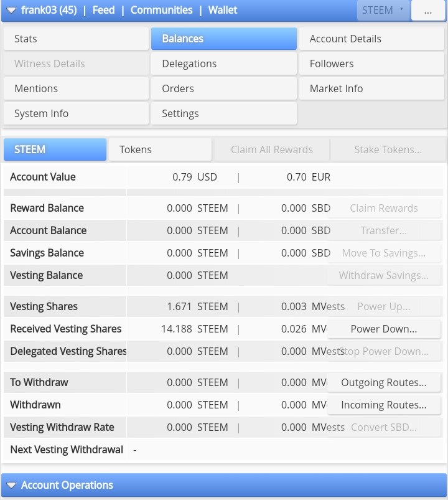This screenshot has height=500, width=448.
Task: Click the Vesting Balance label
Action: click(46, 275)
